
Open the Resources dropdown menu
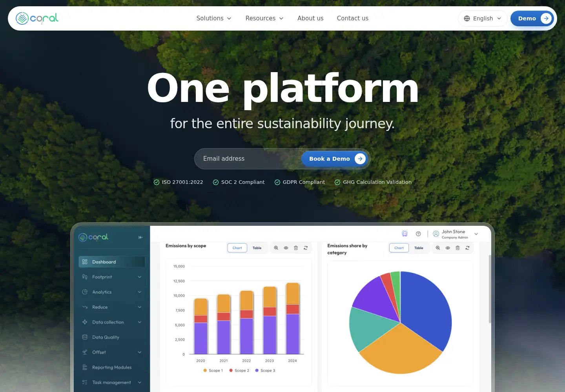[264, 18]
